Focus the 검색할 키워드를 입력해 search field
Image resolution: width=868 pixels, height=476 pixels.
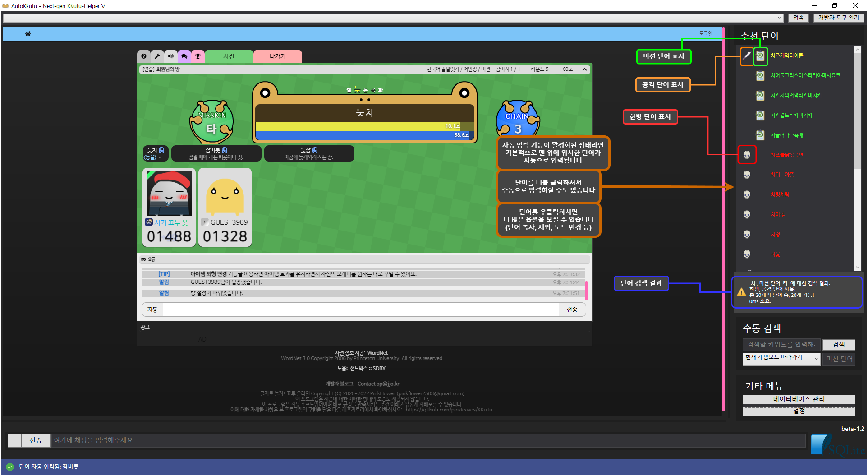[x=781, y=345]
